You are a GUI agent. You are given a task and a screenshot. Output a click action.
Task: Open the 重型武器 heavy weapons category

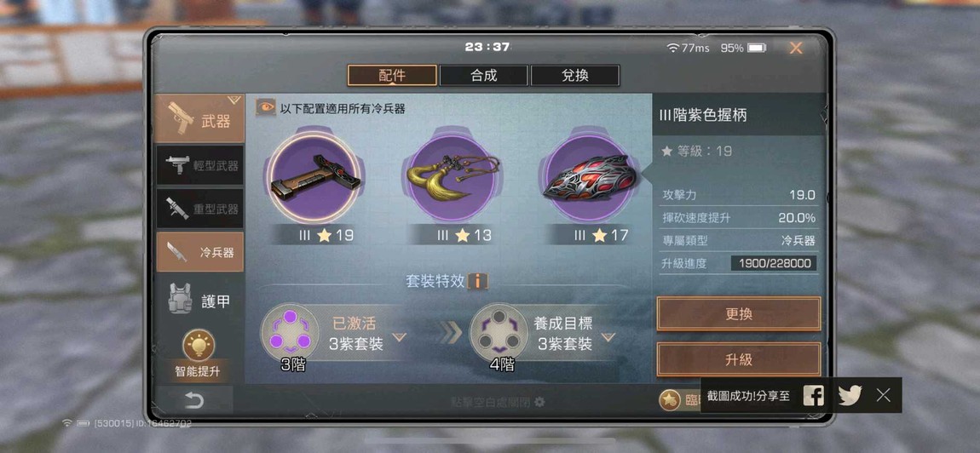point(200,209)
